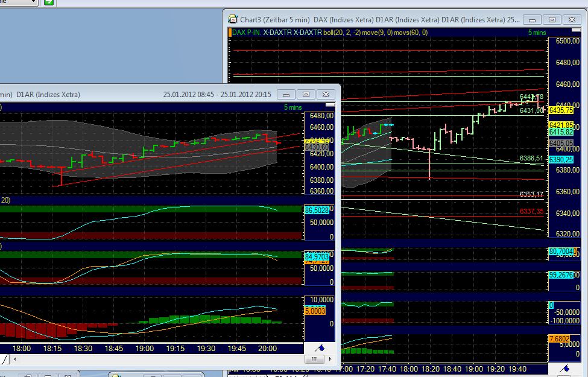Click the green forward-arrow icon in the top toolbar
This screenshot has height=377, width=588.
pyautogui.click(x=49, y=2)
